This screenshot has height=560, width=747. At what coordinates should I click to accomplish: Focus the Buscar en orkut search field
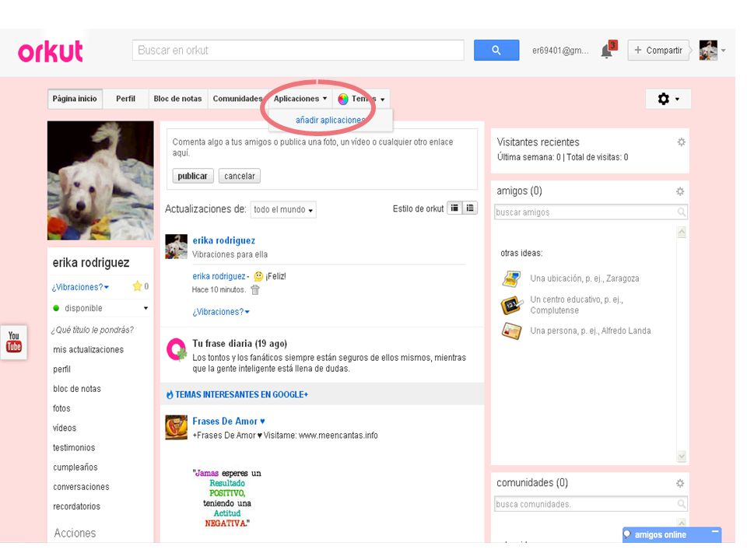[x=298, y=50]
